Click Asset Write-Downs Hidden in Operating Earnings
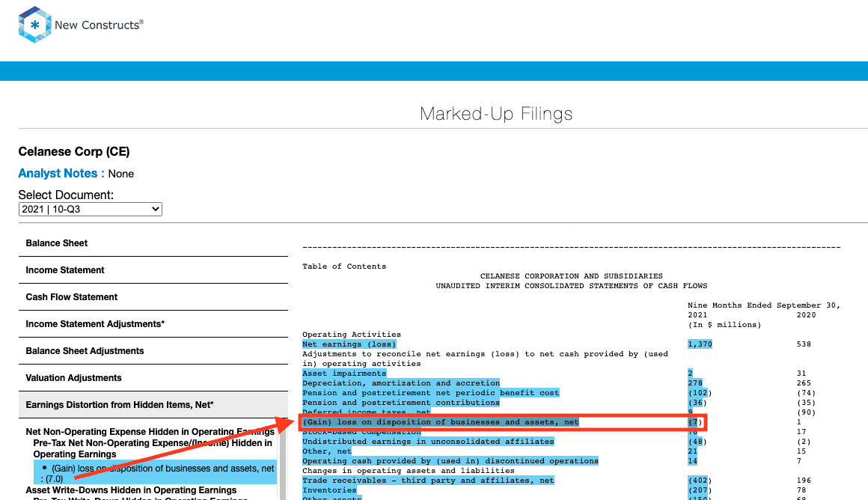868x500 pixels. point(131,490)
